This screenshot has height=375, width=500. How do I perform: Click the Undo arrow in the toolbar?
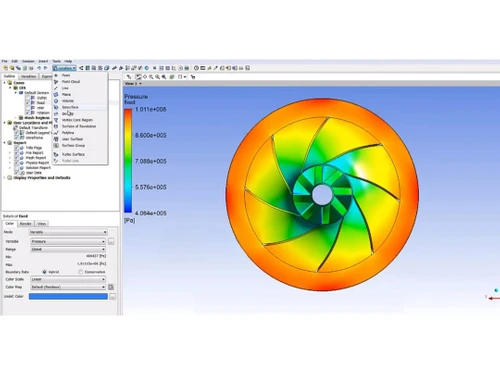pos(39,68)
